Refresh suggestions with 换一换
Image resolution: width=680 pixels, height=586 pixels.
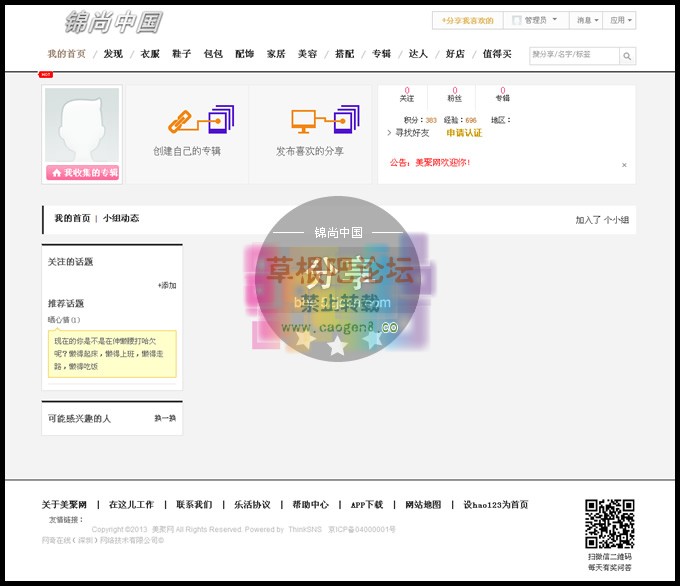(x=165, y=418)
